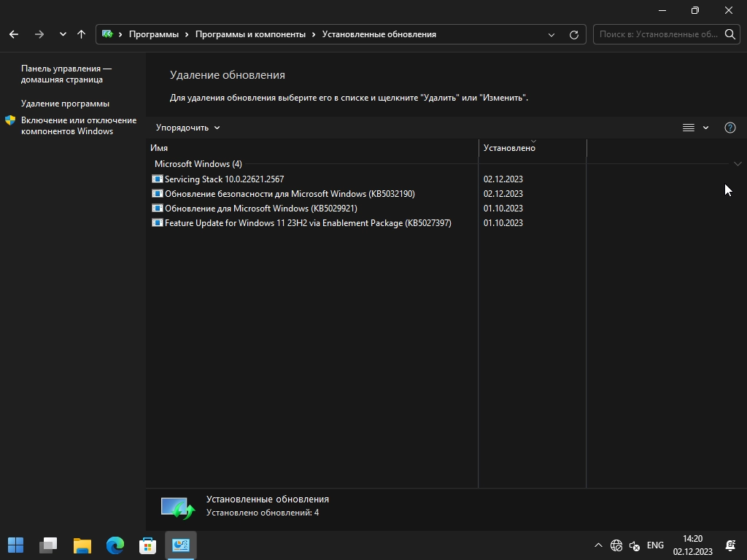This screenshot has width=747, height=560.
Task: Expand the address bar history dropdown
Action: tap(551, 34)
